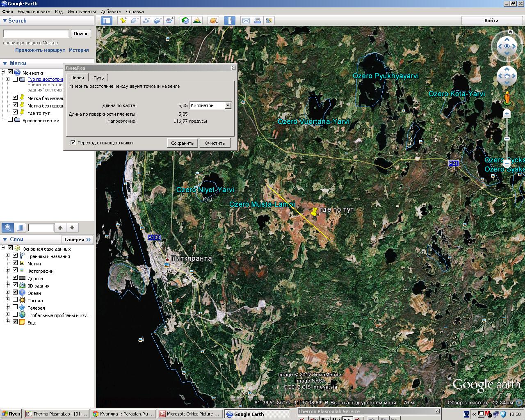Click 'Очистить' in ruler dialog
This screenshot has height=420, width=525.
pos(215,143)
